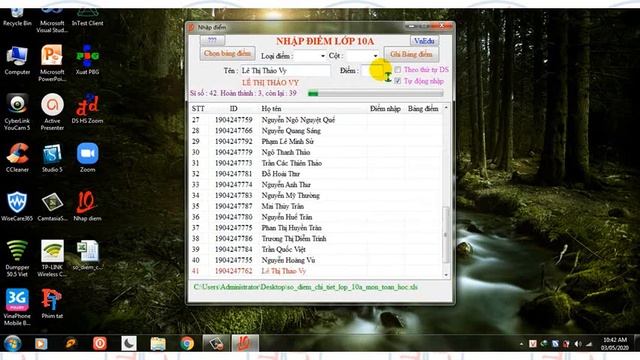Click the Ghi Bảng điểm button
Viewport: 640px width, 360px height.
pyautogui.click(x=411, y=54)
